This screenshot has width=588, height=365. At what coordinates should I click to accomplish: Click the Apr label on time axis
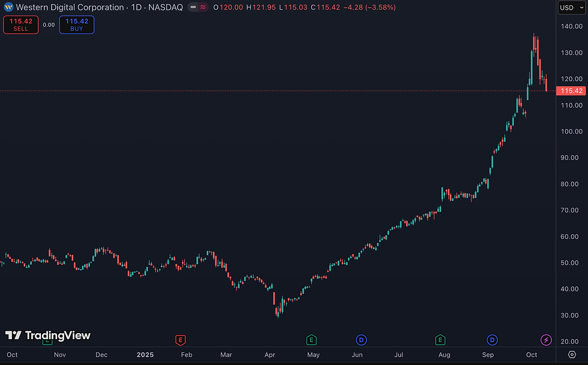click(x=269, y=355)
